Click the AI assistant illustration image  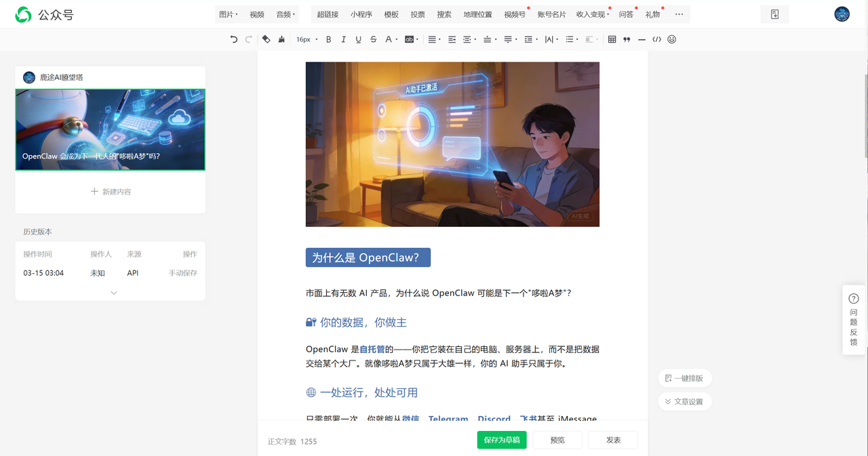[452, 144]
